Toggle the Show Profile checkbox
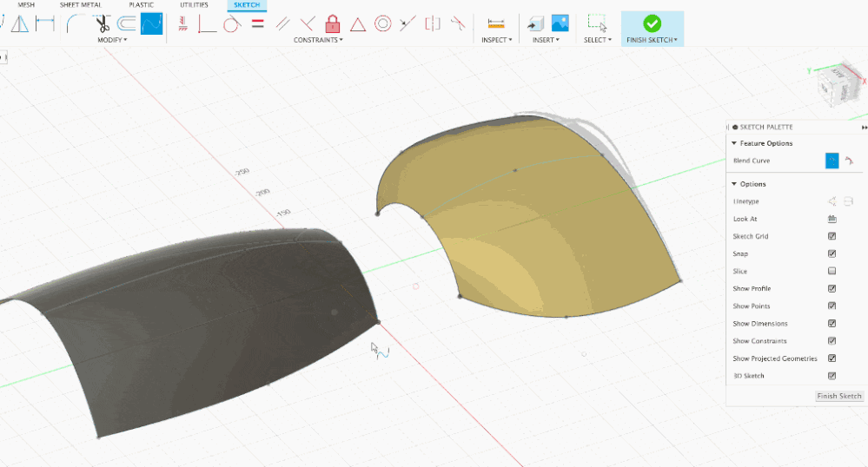Image resolution: width=868 pixels, height=467 pixels. tap(832, 289)
